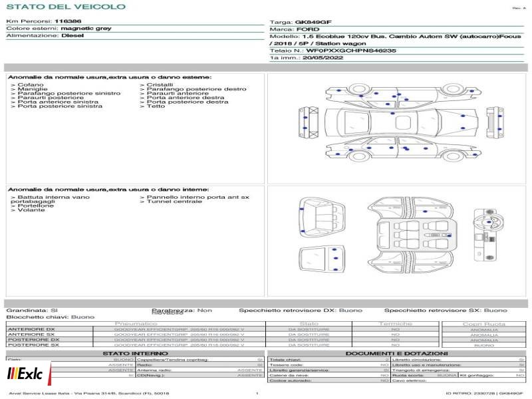Select the upper side-view car diagram
Viewport: 532px width, 399px height.
[x=404, y=94]
